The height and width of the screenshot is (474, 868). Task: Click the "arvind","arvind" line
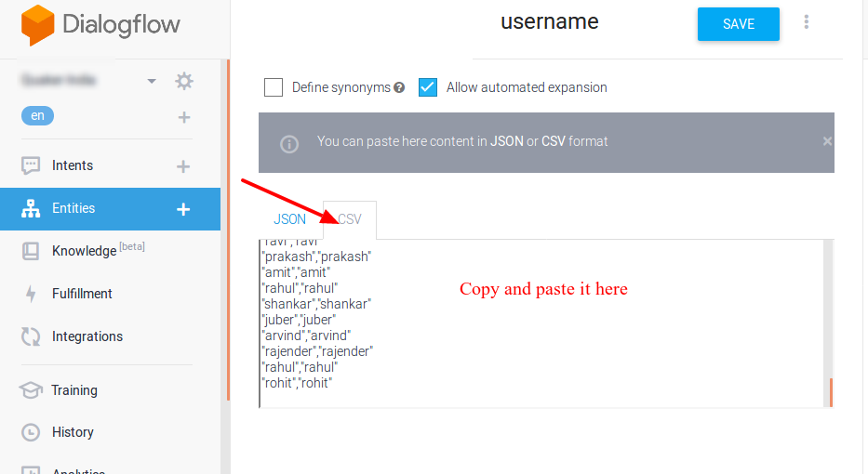click(x=306, y=336)
